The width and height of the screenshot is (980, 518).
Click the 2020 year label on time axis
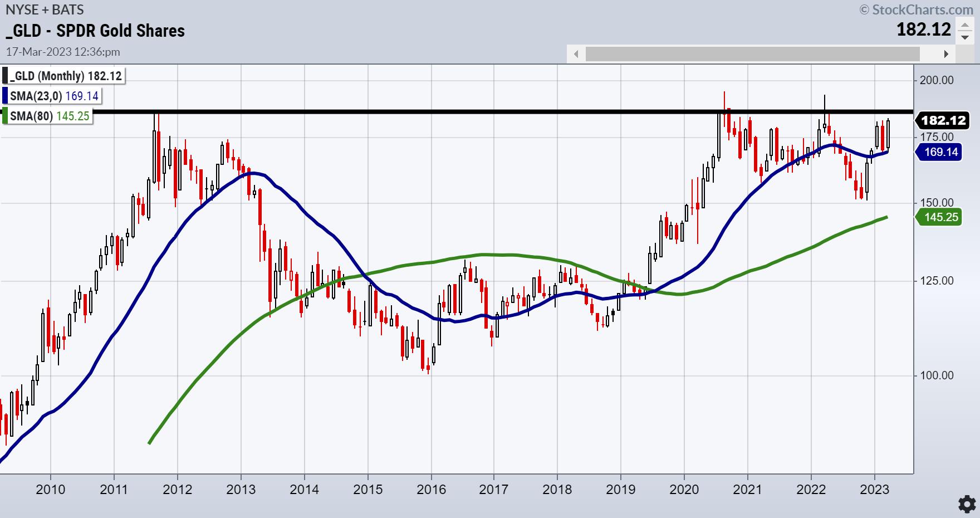(x=684, y=490)
